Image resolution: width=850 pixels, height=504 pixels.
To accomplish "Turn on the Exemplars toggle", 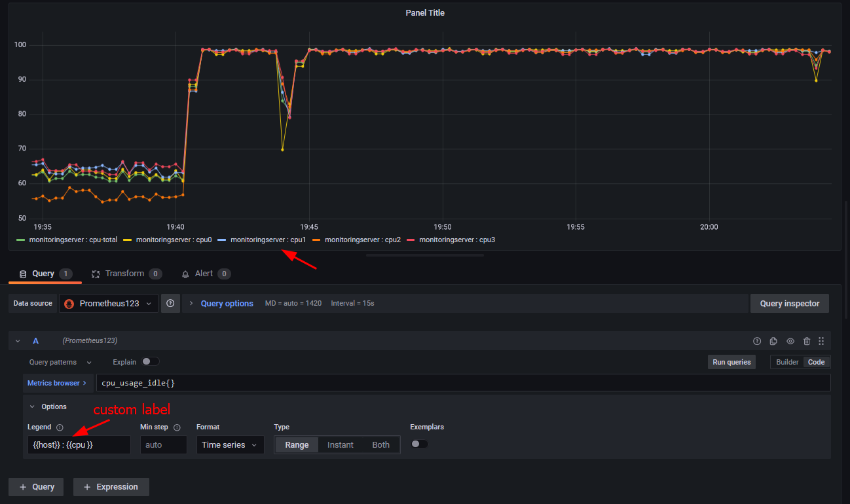I will [x=419, y=444].
